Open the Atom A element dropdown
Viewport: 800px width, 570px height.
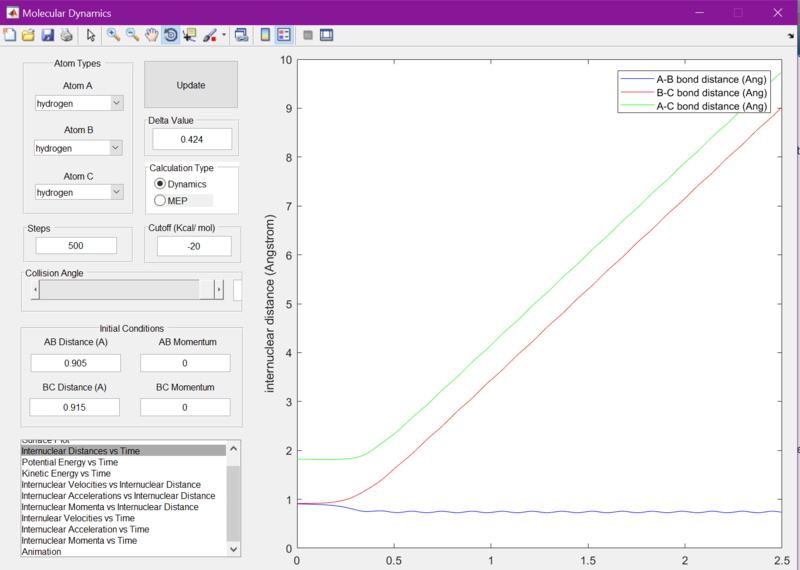pyautogui.click(x=79, y=103)
